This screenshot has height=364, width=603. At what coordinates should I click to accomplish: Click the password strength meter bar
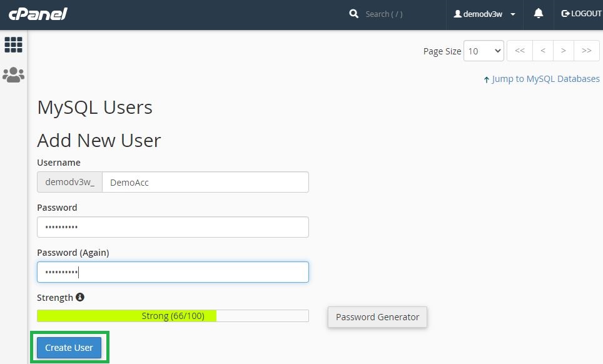pos(173,316)
